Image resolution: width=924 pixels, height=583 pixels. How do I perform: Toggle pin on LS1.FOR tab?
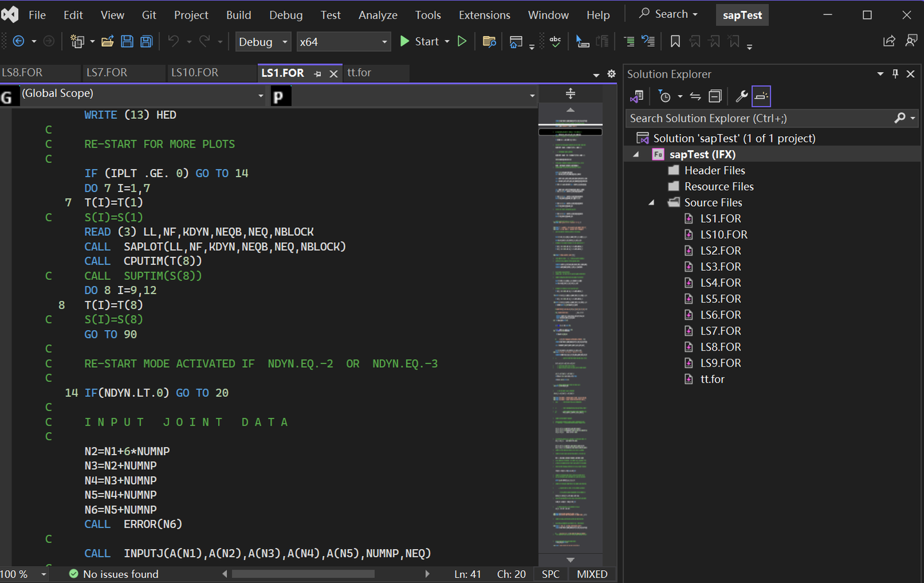[x=318, y=74]
